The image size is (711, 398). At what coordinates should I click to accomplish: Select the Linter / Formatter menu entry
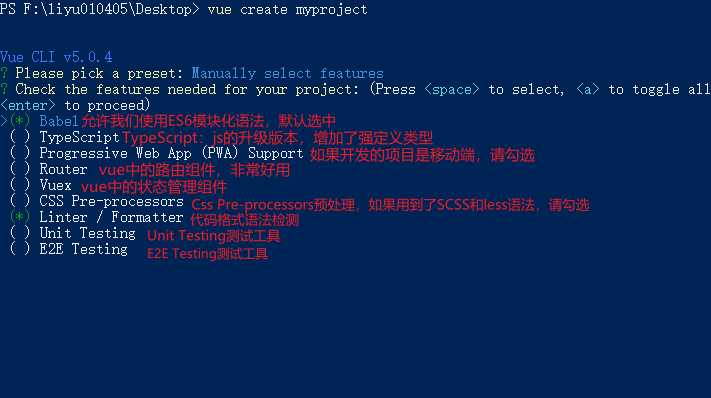pos(112,217)
